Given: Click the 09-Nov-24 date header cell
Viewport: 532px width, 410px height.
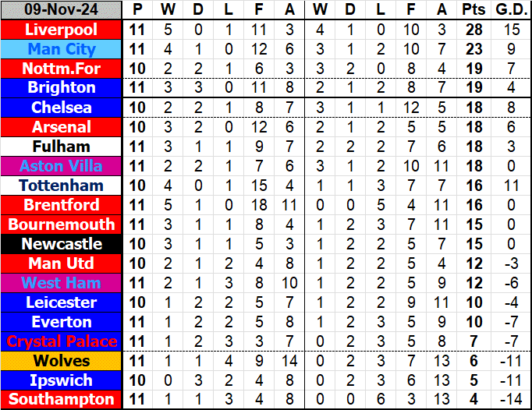Looking at the screenshot, I should 62,10.
